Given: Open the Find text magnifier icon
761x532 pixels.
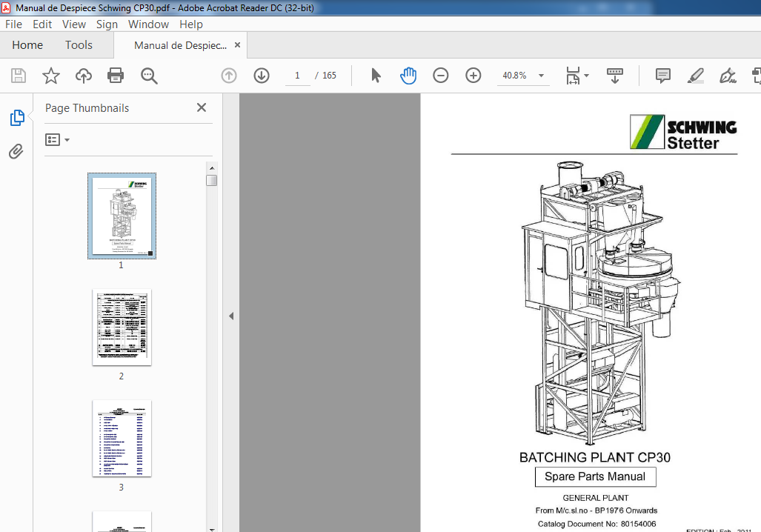Looking at the screenshot, I should click(149, 76).
